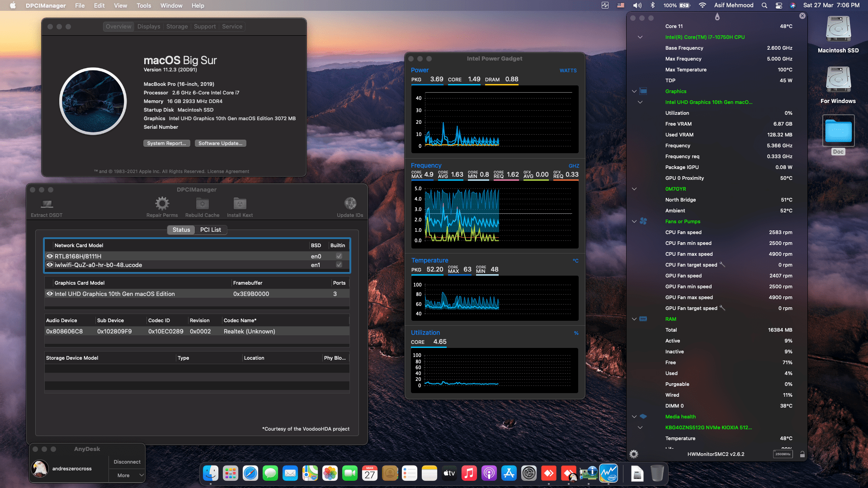
Task: Click wrench beside GPU Fan target speed
Action: click(x=722, y=308)
